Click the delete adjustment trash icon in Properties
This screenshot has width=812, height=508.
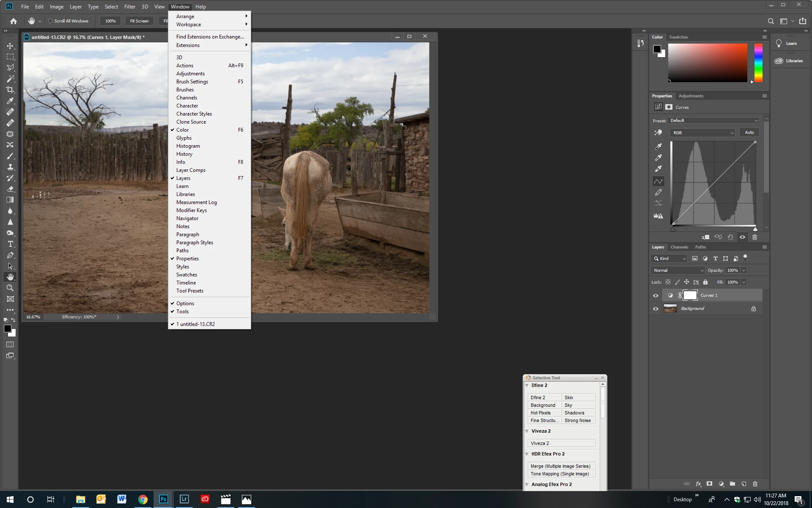[x=754, y=237]
